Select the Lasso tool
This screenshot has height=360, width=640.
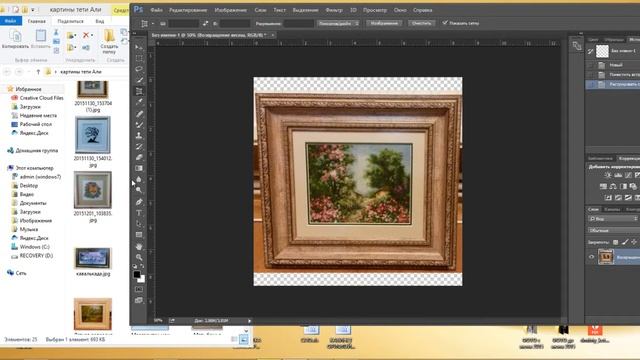139,69
